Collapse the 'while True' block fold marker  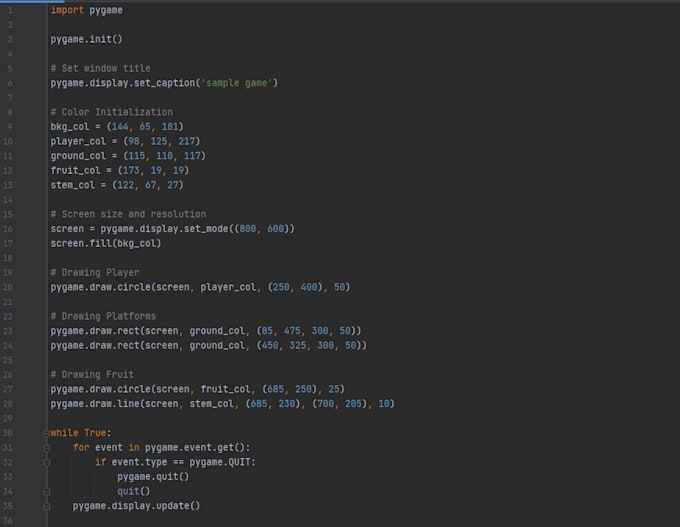pos(46,433)
